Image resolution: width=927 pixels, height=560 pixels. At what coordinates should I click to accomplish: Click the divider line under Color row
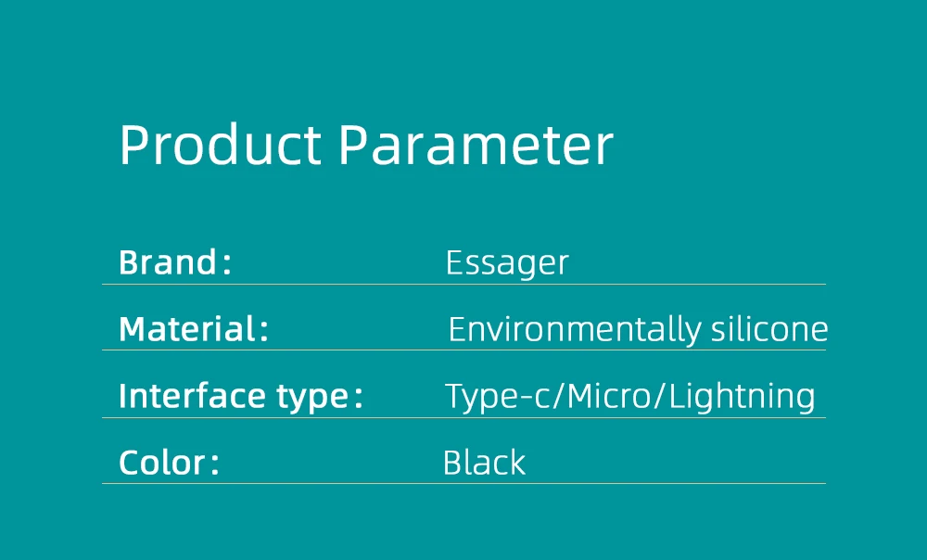coord(463,483)
